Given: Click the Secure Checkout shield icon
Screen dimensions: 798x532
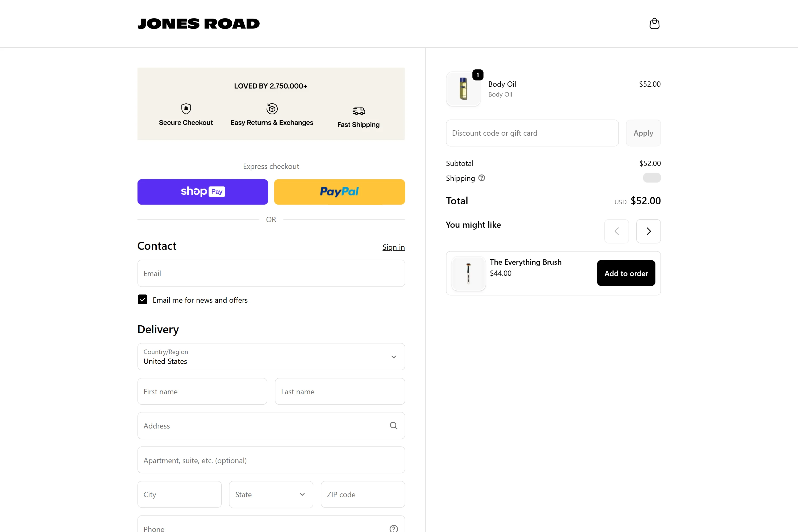Looking at the screenshot, I should click(186, 109).
